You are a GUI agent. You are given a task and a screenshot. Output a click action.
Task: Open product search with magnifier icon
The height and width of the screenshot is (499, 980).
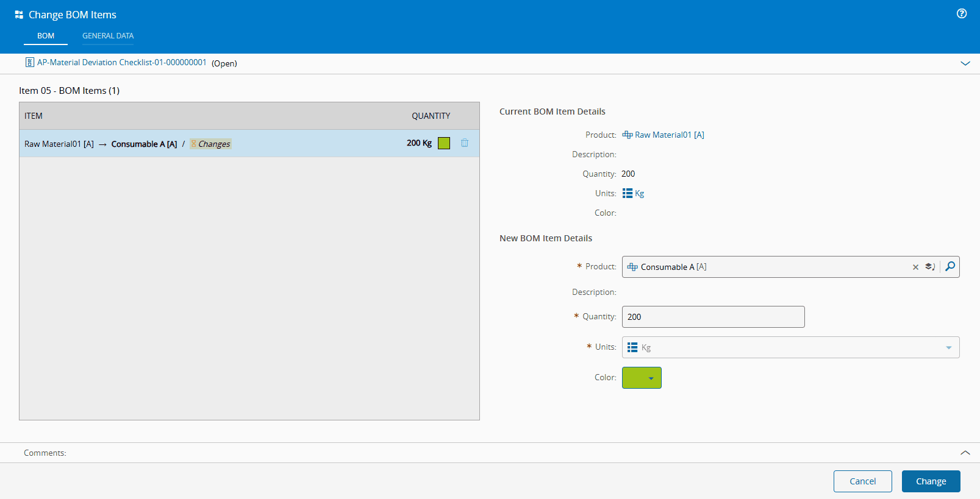click(x=950, y=267)
